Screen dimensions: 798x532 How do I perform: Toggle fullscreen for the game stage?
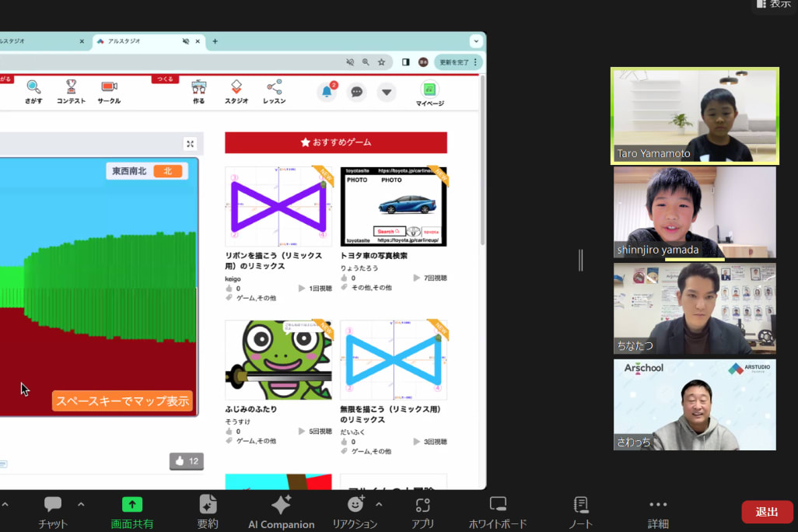pyautogui.click(x=190, y=144)
